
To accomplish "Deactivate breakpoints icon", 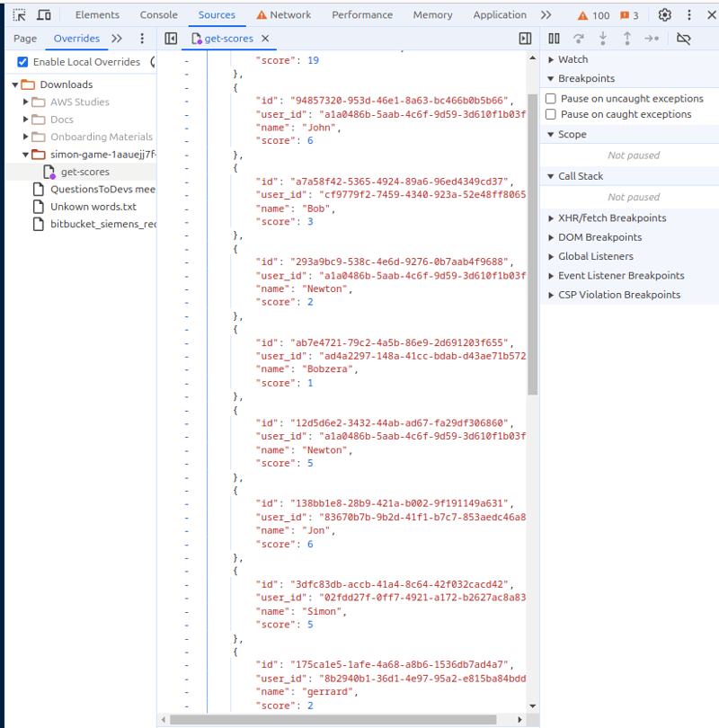I will click(684, 39).
